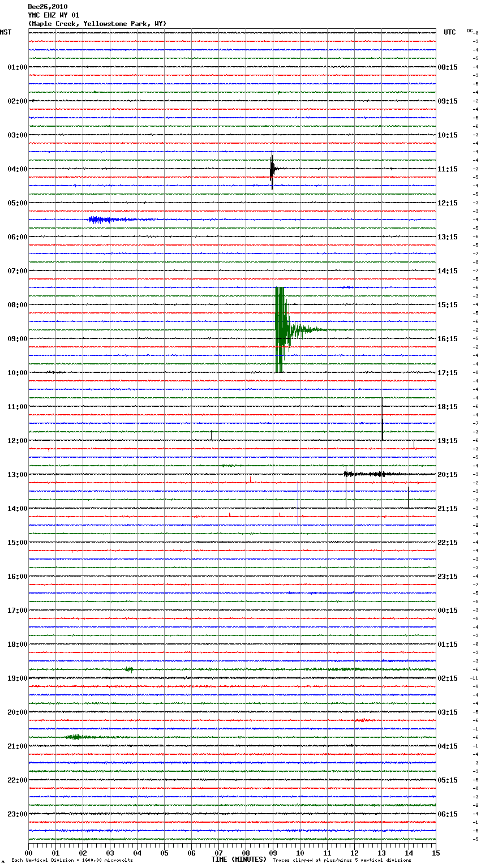Image resolution: width=481 pixels, height=868 pixels.
Task: Click the 09:15 UTC time label
Action: (448, 101)
